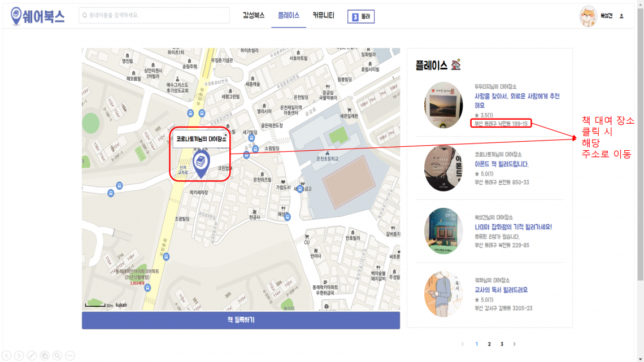Click the slideshow zoom magnifier icon
644x362 pixels.
coord(57,355)
